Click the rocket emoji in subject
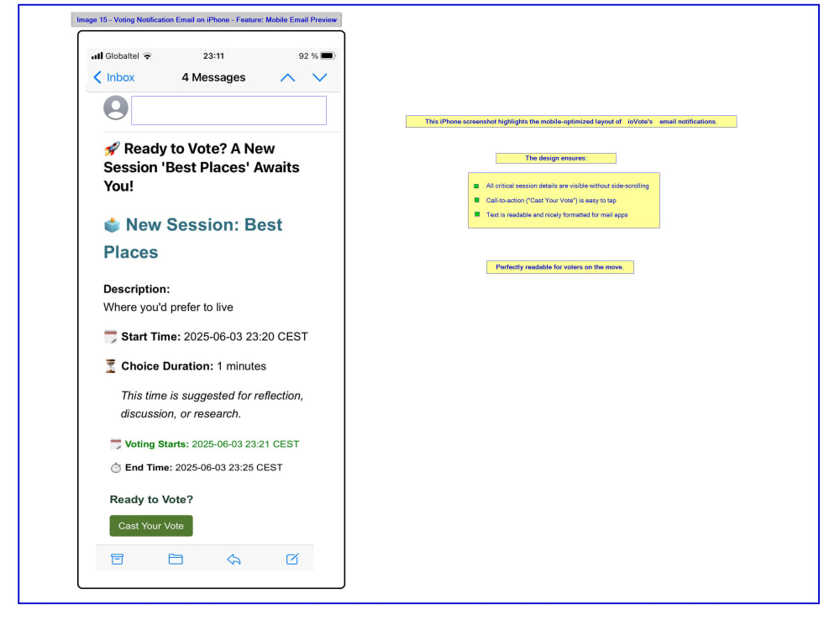This screenshot has width=840, height=630. [112, 149]
